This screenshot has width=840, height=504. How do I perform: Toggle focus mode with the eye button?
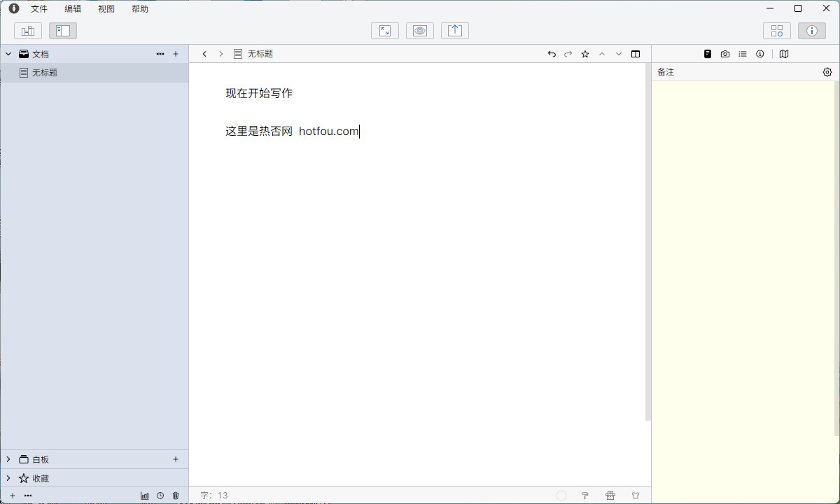(420, 31)
